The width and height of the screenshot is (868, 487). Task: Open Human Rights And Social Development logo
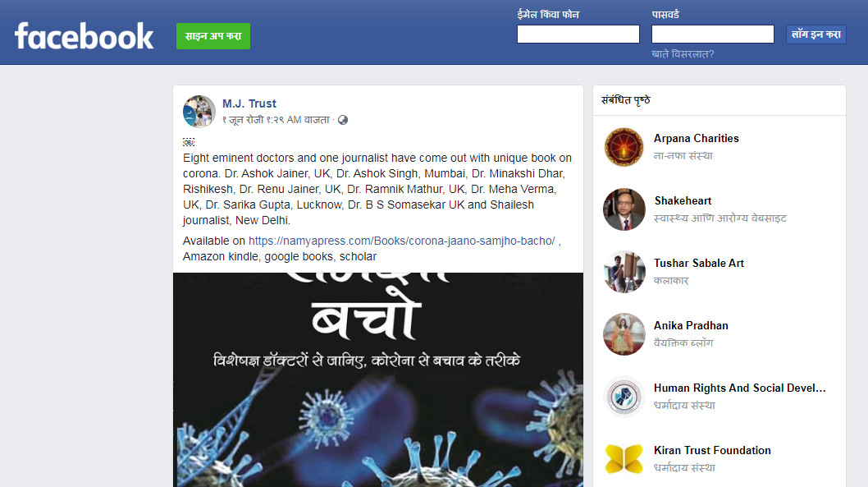click(624, 397)
